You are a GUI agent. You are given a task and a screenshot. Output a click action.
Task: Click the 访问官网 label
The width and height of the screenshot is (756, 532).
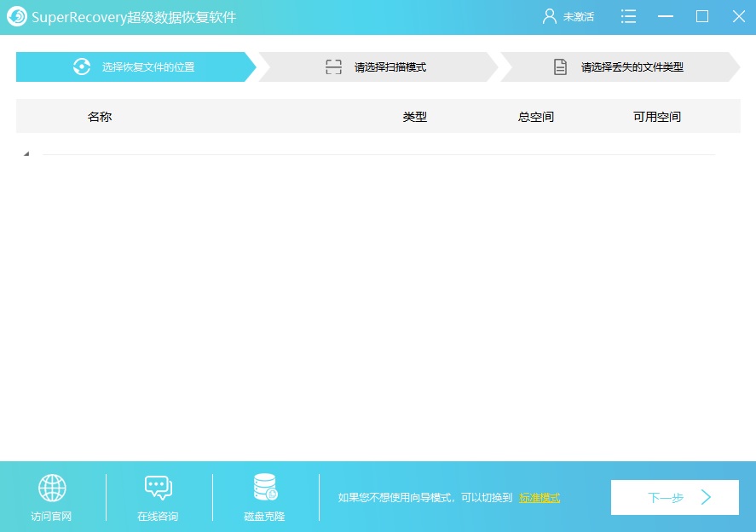tap(51, 517)
